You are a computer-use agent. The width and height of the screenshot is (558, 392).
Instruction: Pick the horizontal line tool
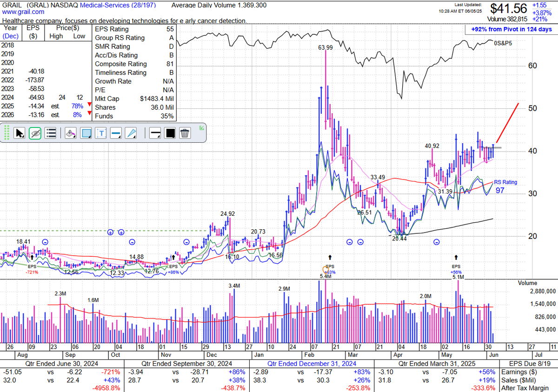pyautogui.click(x=116, y=133)
